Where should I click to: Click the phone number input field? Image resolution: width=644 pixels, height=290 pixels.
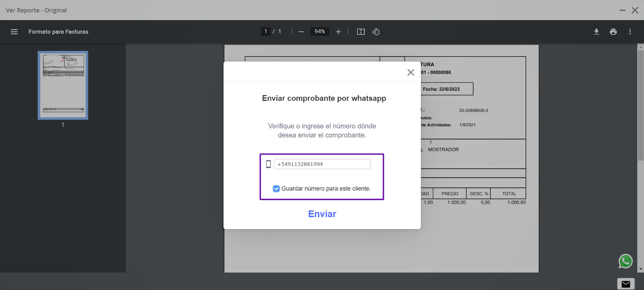(x=322, y=164)
